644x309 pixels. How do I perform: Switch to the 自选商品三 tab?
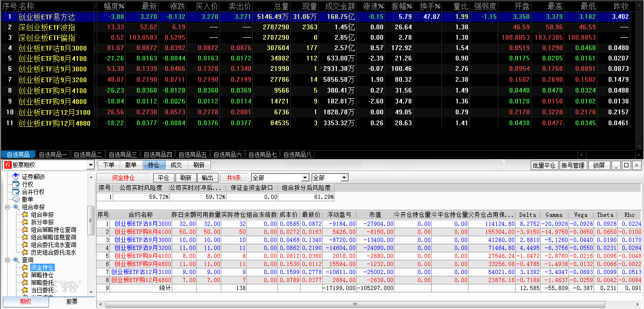point(123,154)
